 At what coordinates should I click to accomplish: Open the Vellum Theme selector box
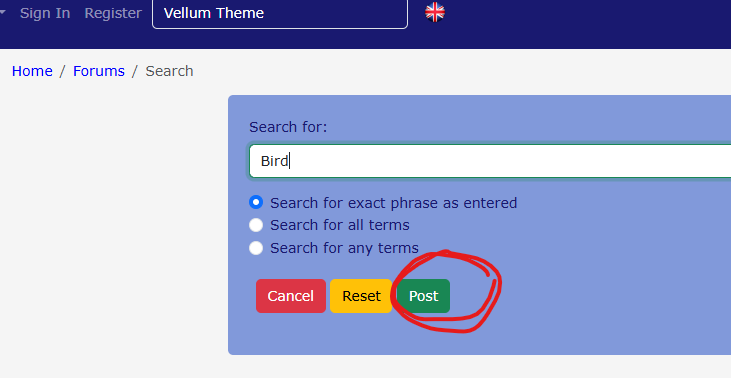point(280,14)
